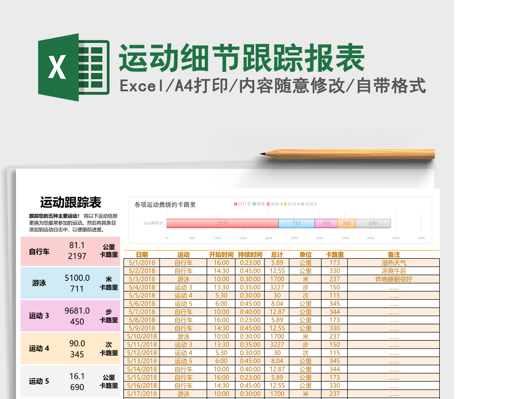
Task: Click the 日期 column header
Action: pos(142,254)
